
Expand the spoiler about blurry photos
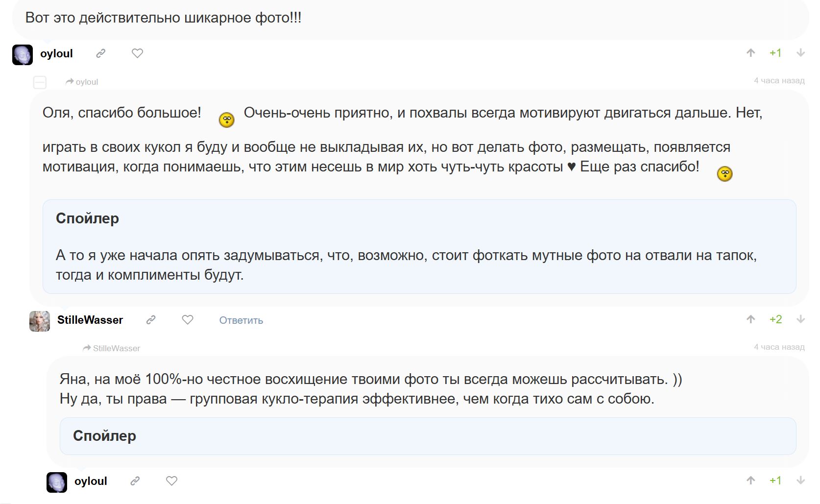[x=87, y=218]
